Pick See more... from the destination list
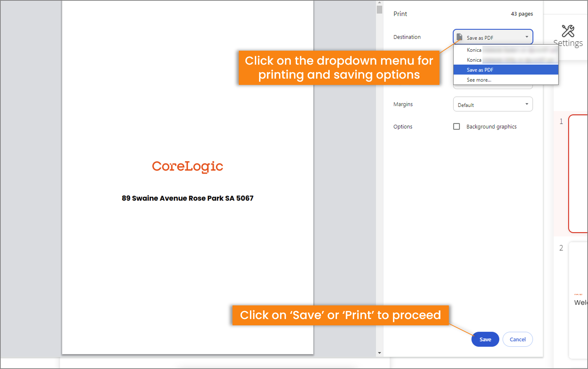Image resolution: width=588 pixels, height=369 pixels. (x=506, y=80)
